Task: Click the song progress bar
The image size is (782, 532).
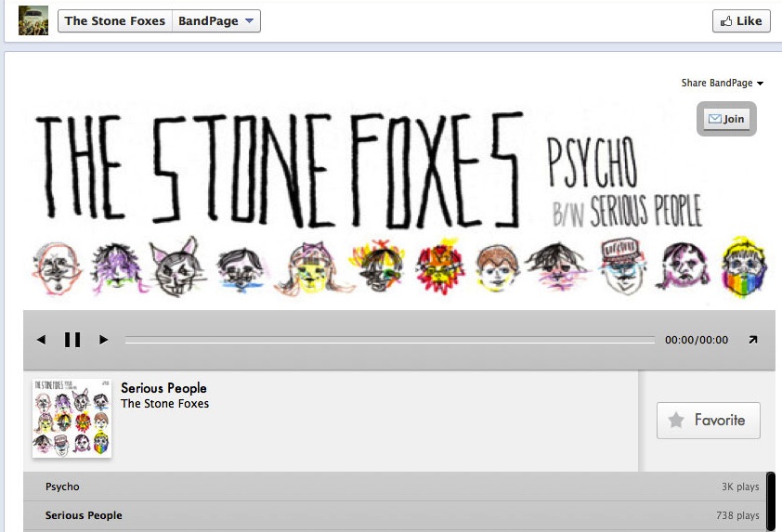Action: [389, 340]
